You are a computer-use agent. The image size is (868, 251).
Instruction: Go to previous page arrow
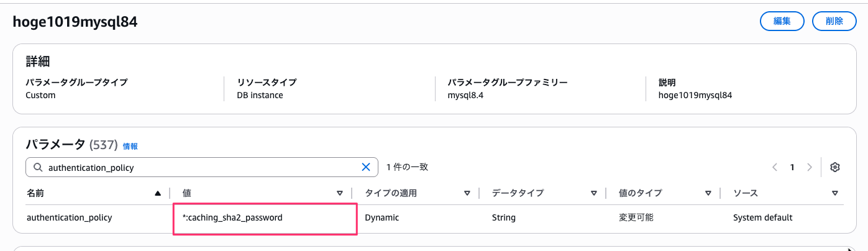[775, 167]
